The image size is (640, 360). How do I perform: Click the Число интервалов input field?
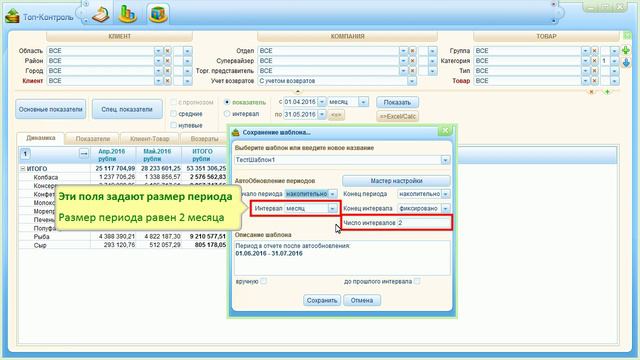424,223
